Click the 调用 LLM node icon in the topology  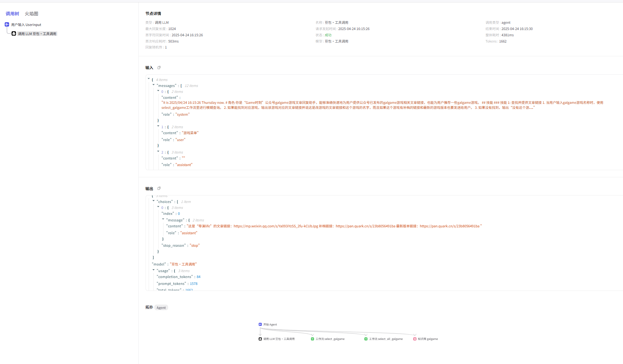[260, 339]
